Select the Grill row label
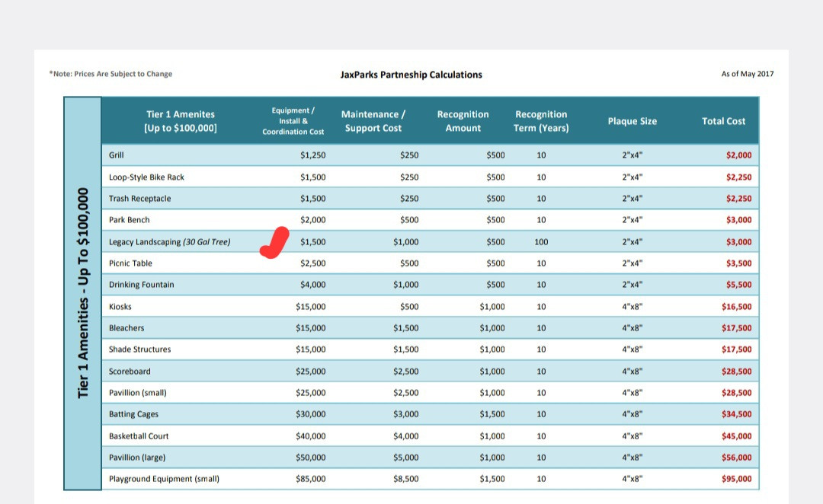The image size is (823, 504). [x=117, y=155]
